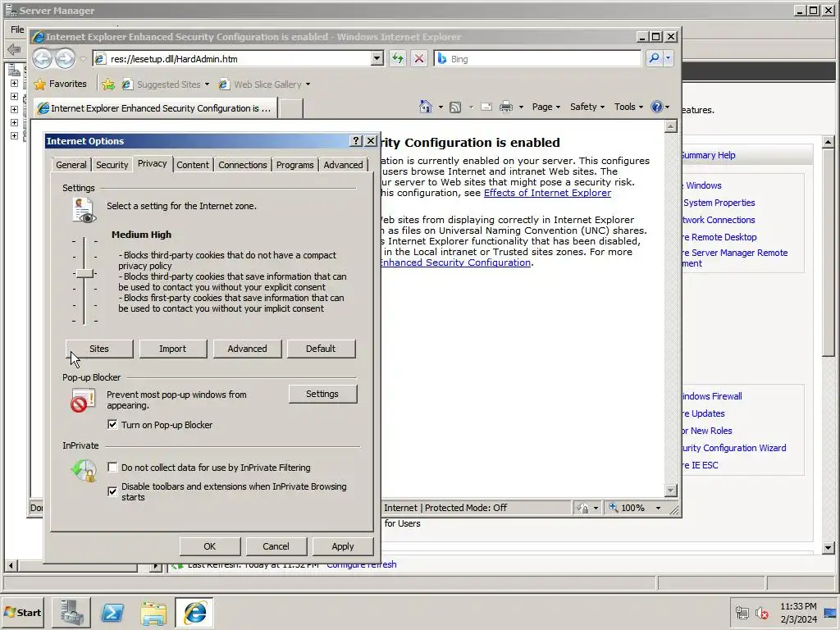Click network status tray icon
Screen dimensions: 840x630
[742, 612]
